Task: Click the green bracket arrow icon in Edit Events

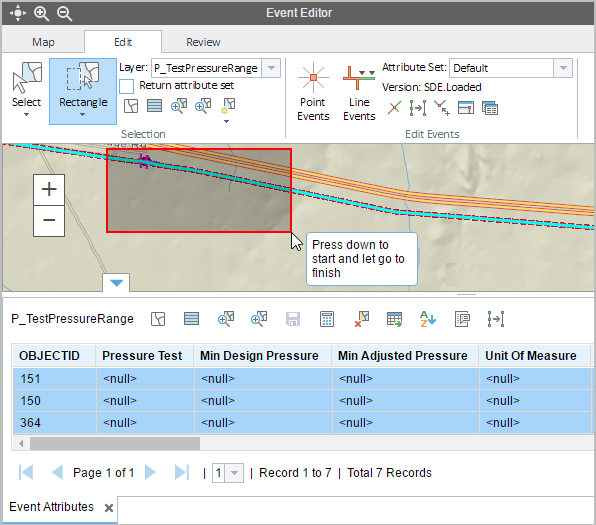Action: coord(418,108)
